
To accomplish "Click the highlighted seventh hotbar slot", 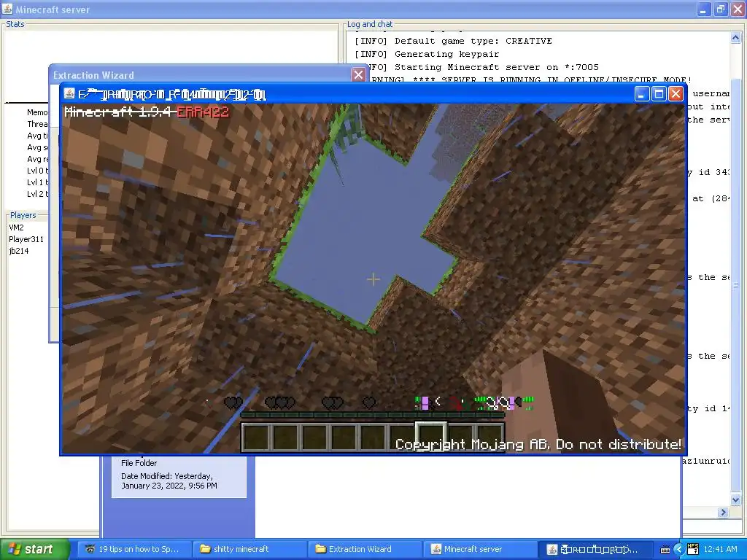I will 431,436.
